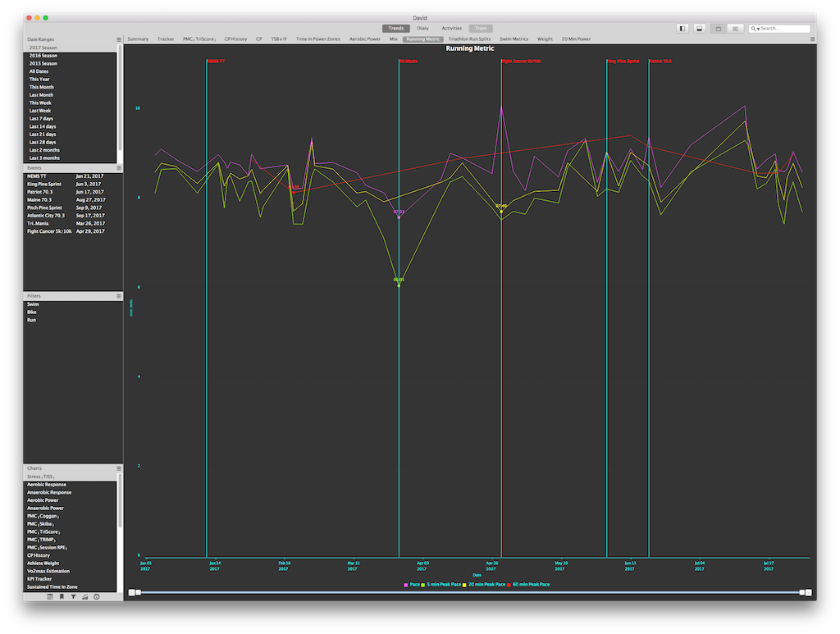Click the circular clock icon in sidebar footer
The image size is (840, 634).
97,596
